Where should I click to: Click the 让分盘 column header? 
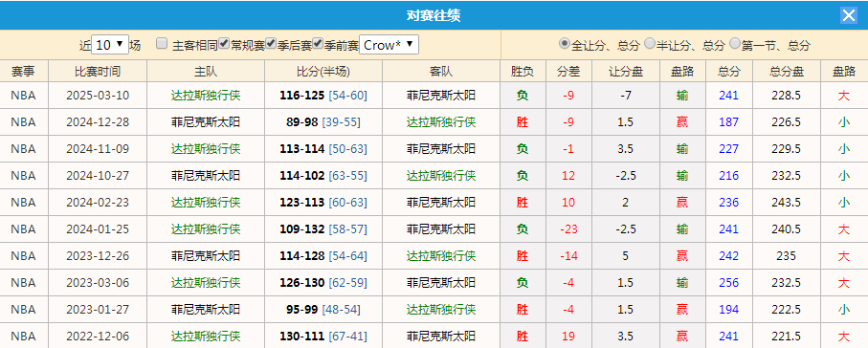click(626, 72)
